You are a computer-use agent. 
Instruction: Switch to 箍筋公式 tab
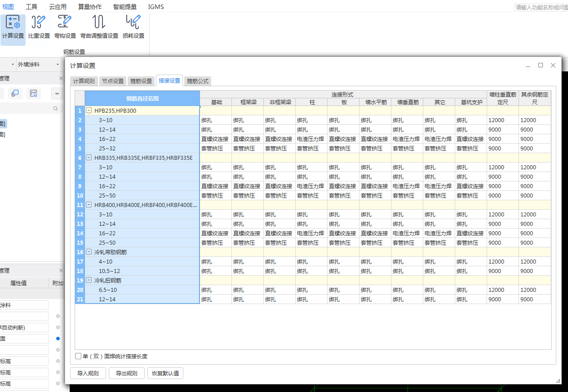click(198, 81)
